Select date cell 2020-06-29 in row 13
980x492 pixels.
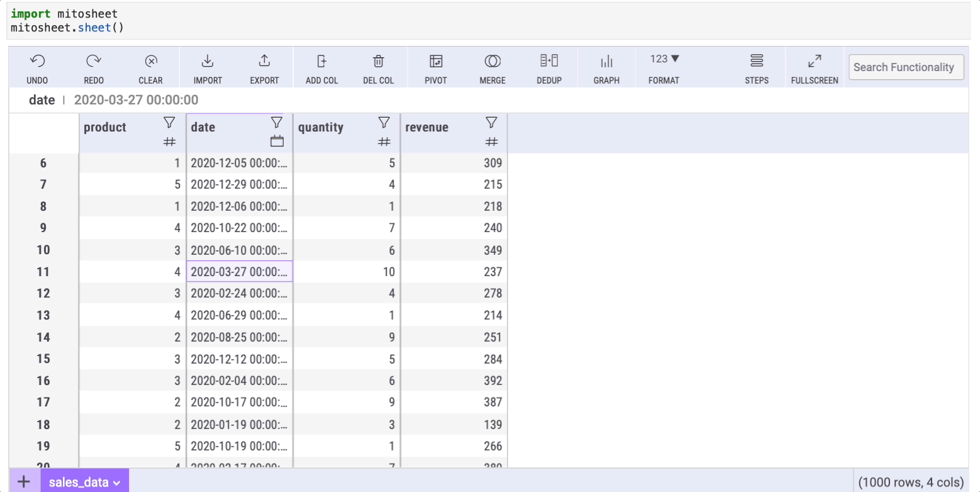point(240,315)
